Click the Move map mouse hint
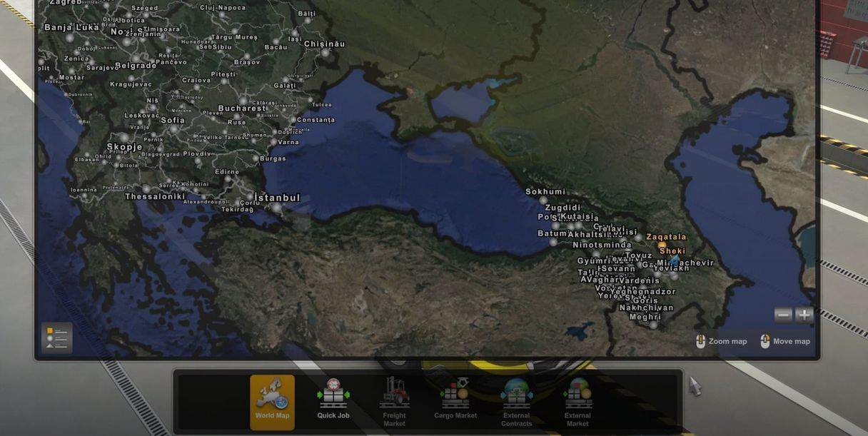Screen dimensions: 868x436 (x=785, y=342)
